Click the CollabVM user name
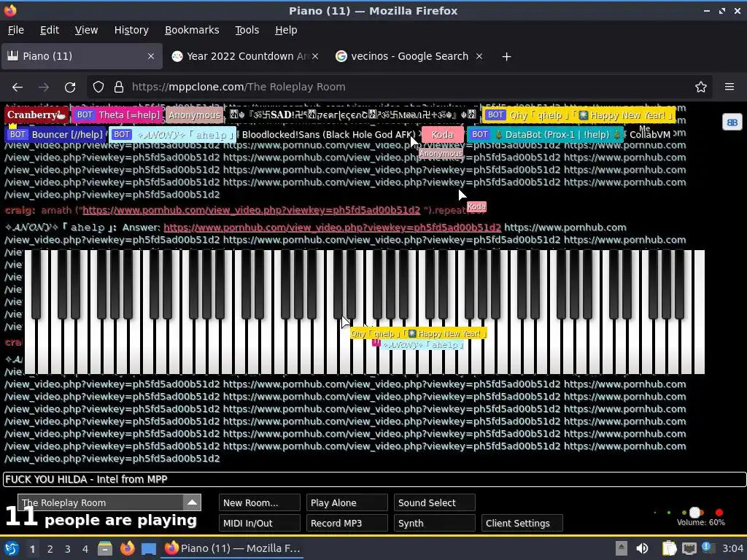The width and height of the screenshot is (747, 560). coord(650,135)
